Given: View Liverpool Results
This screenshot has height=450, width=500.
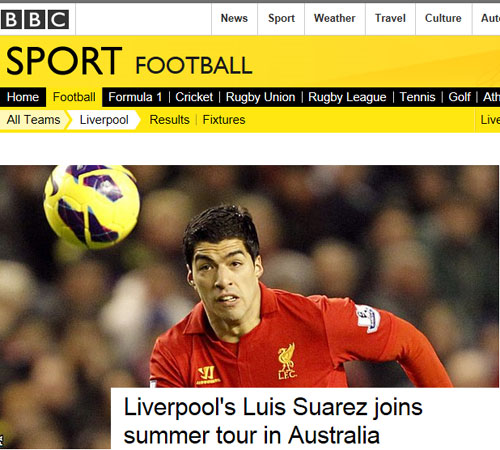Looking at the screenshot, I should tap(169, 120).
